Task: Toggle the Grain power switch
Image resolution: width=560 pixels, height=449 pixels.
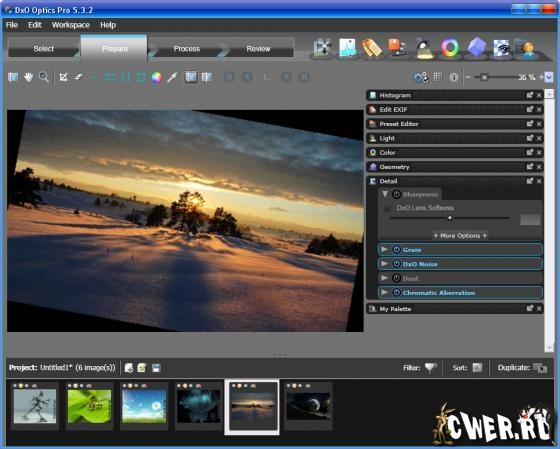Action: (396, 249)
